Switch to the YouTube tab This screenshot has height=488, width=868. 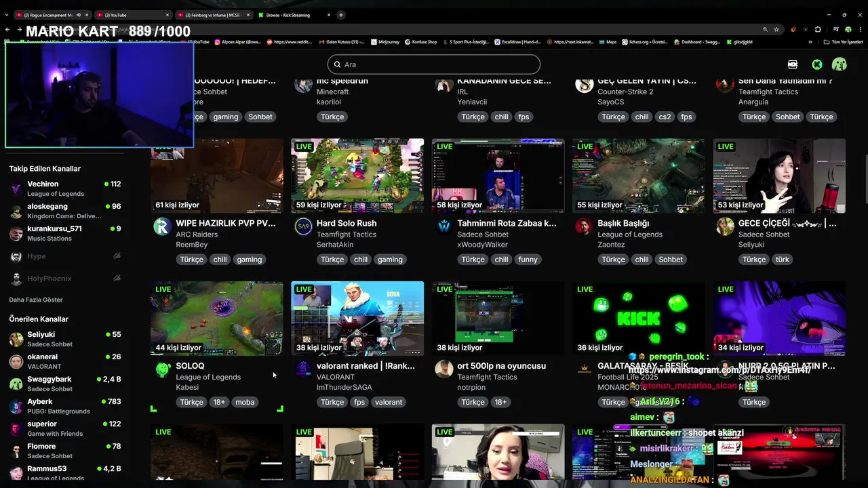pyautogui.click(x=132, y=15)
